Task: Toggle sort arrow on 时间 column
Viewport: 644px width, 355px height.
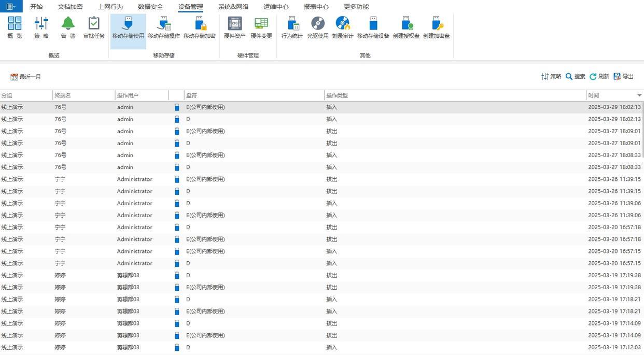Action: click(639, 95)
